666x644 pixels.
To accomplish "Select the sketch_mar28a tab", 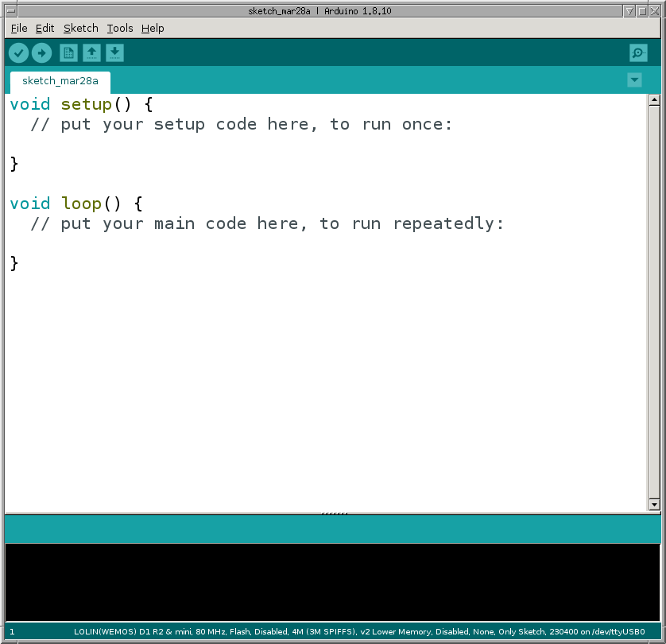I will (60, 81).
